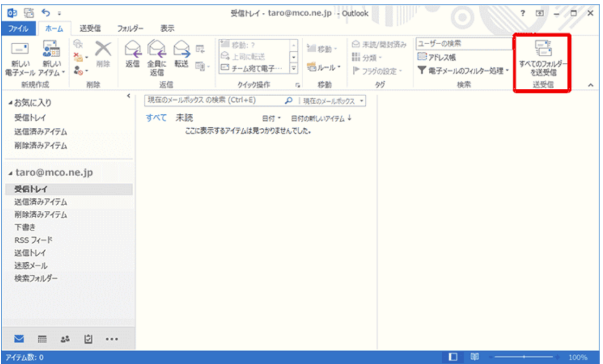Show 未読 unread messages filter
603x364 pixels.
click(x=184, y=118)
